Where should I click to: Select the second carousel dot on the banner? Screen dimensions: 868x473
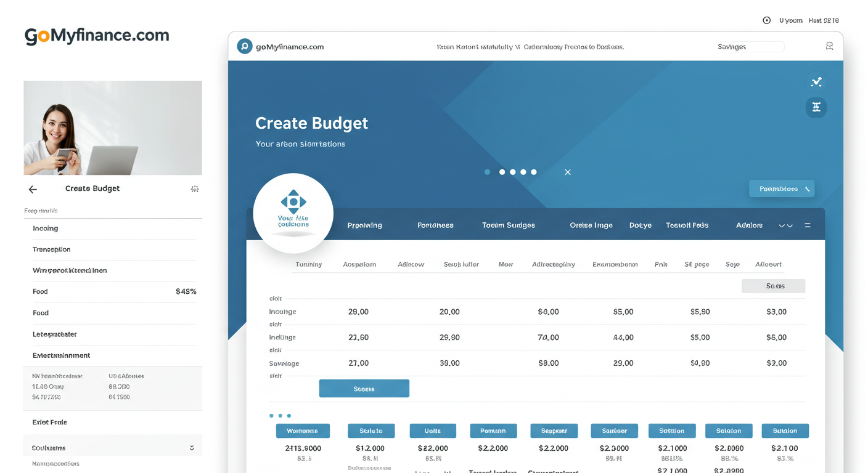coord(501,172)
